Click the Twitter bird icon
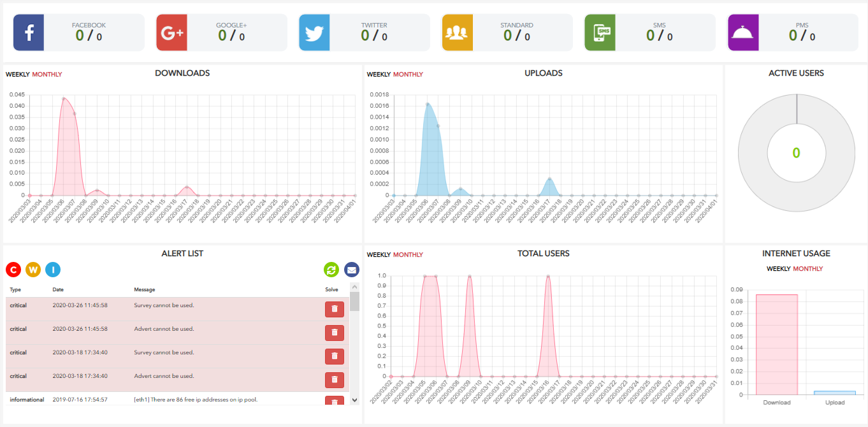The height and width of the screenshot is (427, 868). click(x=314, y=33)
